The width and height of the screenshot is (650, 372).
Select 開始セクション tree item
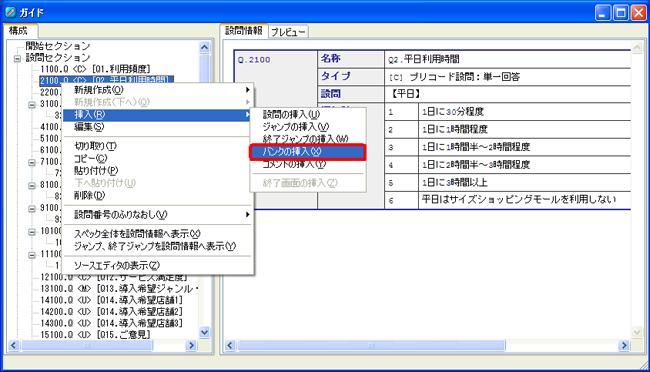click(58, 46)
